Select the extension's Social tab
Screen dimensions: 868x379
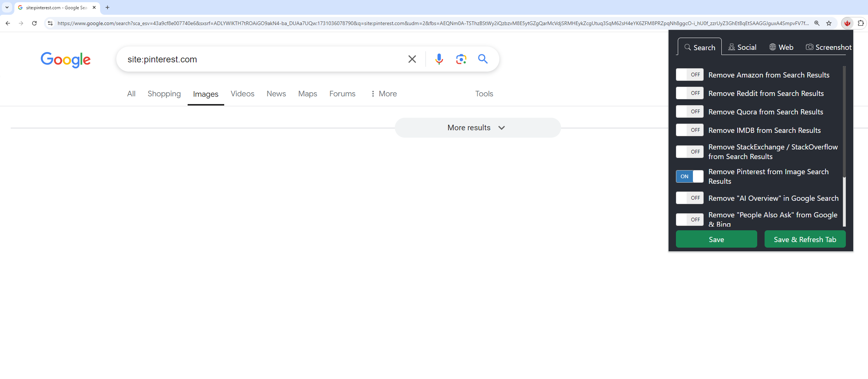pos(742,47)
